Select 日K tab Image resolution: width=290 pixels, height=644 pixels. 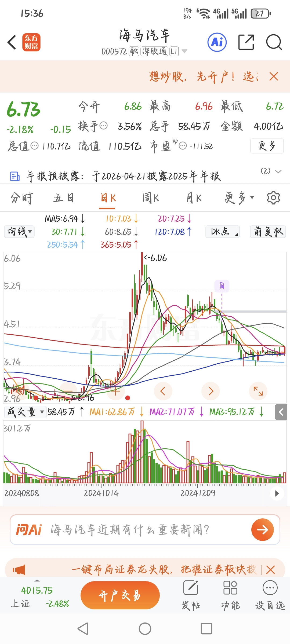pos(108,198)
